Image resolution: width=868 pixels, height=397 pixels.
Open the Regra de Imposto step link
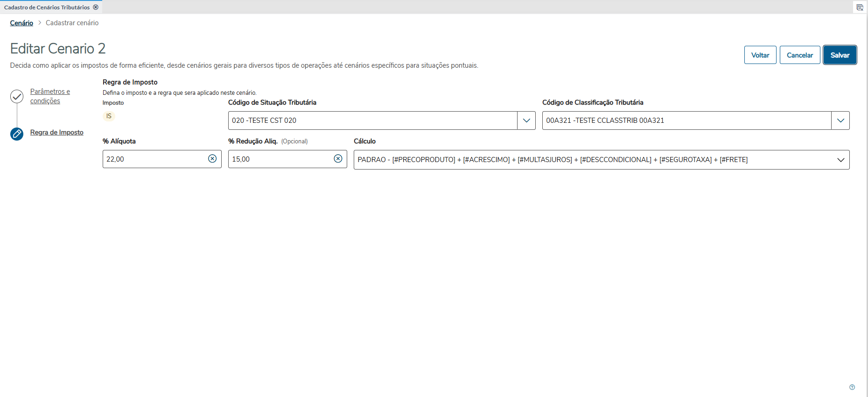point(57,132)
